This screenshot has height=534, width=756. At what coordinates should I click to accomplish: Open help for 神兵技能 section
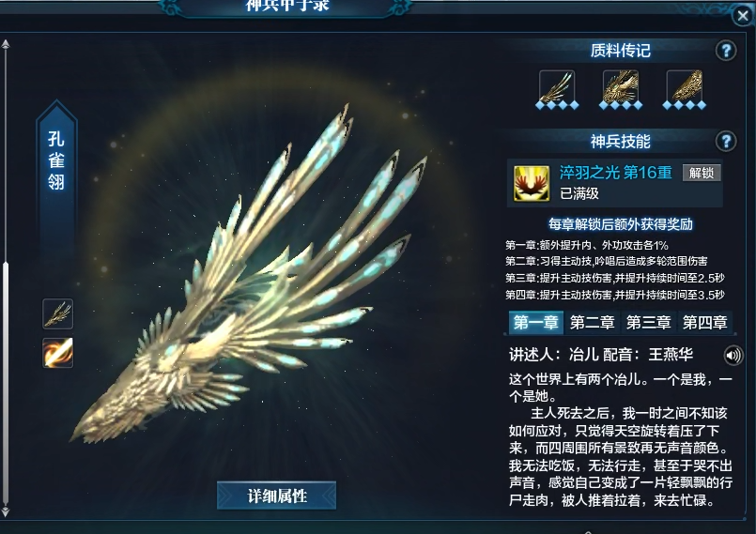(x=726, y=141)
